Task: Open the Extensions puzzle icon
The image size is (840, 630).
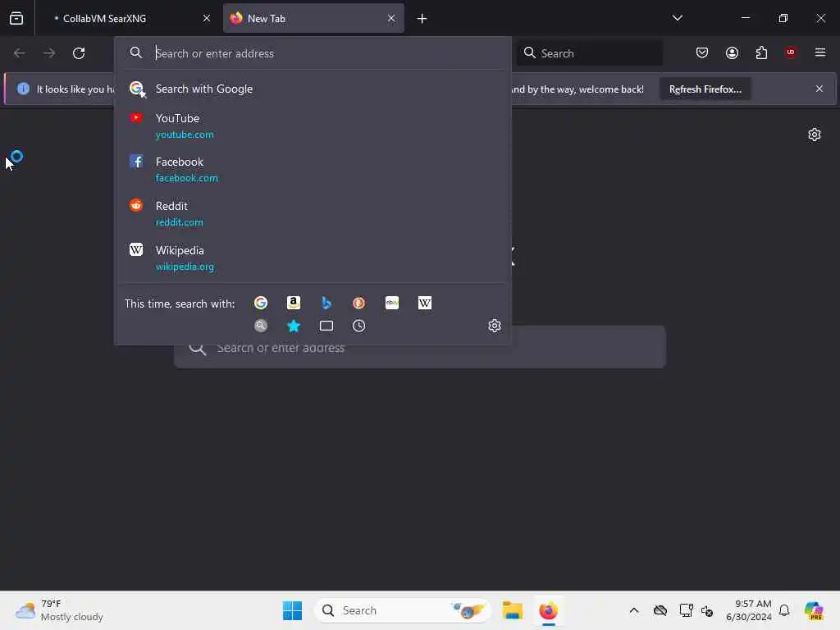Action: (x=761, y=52)
